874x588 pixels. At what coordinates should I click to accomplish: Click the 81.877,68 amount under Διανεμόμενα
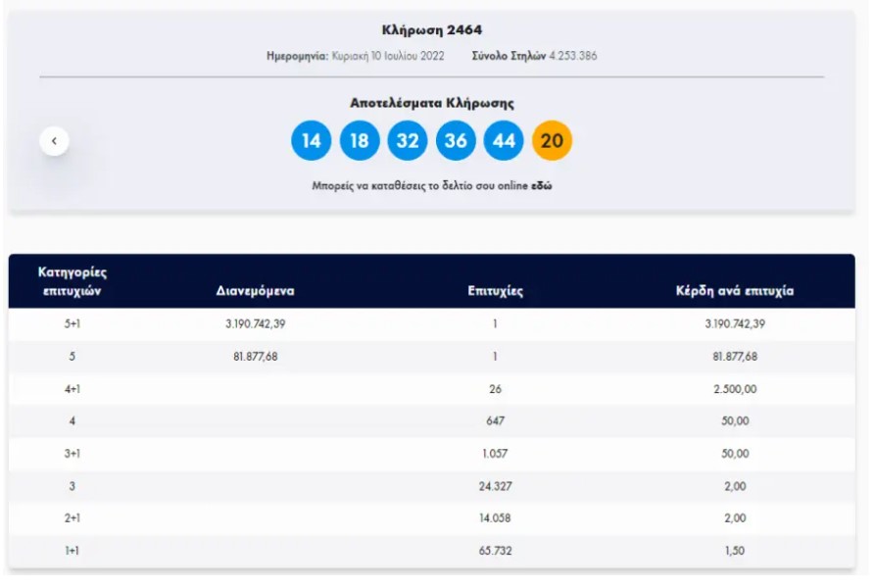click(x=256, y=356)
